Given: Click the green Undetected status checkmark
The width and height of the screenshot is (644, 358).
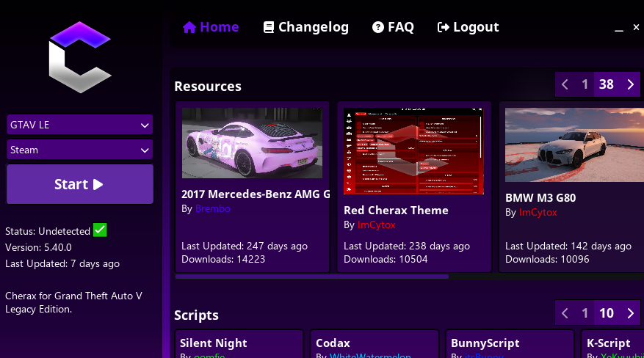Looking at the screenshot, I should (100, 230).
